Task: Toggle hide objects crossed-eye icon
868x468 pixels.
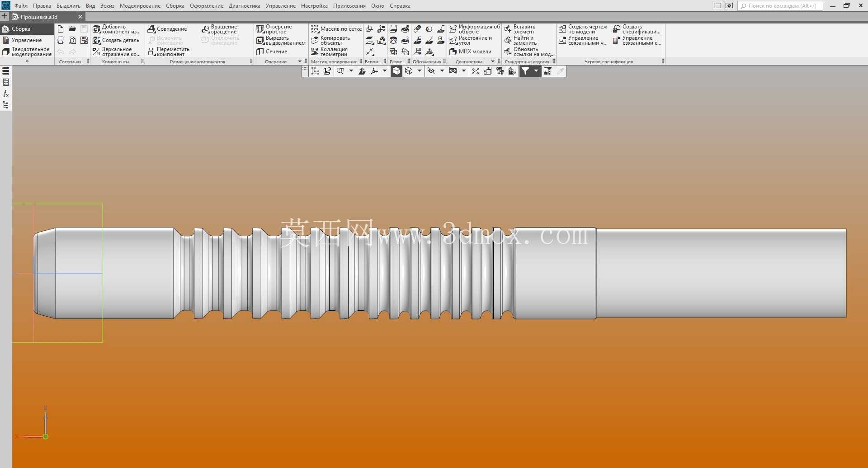Action: coord(431,71)
